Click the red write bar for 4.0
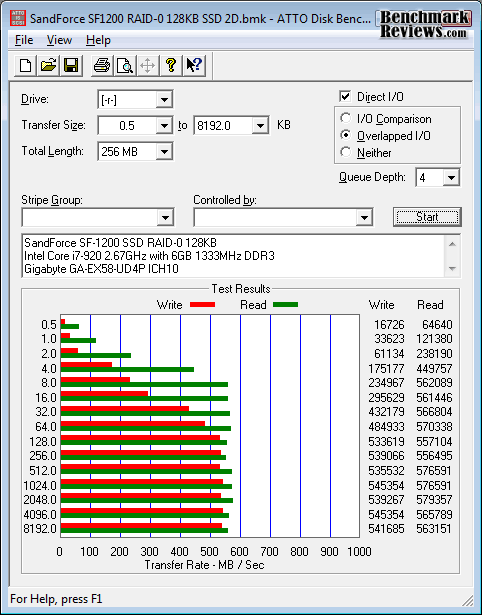 86,364
